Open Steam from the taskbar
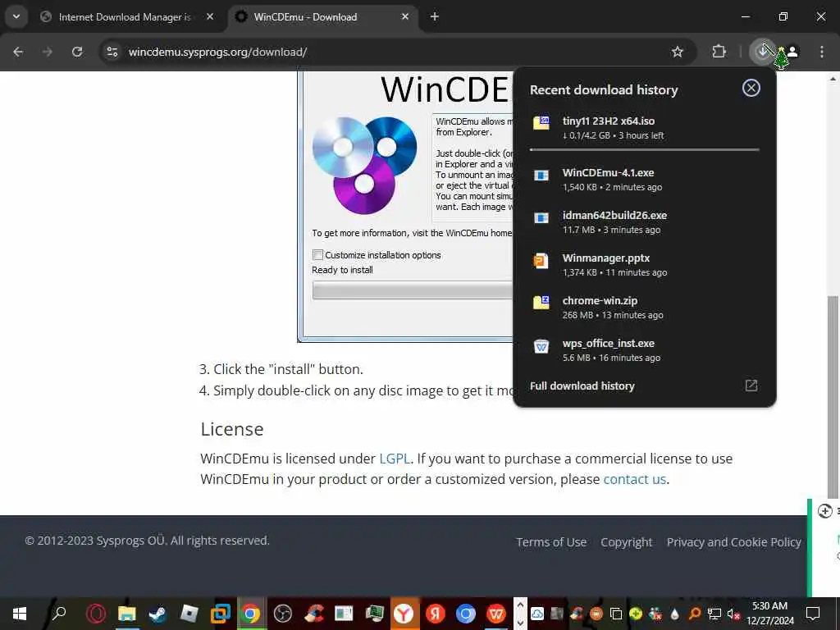This screenshot has height=630, width=840. [x=157, y=614]
